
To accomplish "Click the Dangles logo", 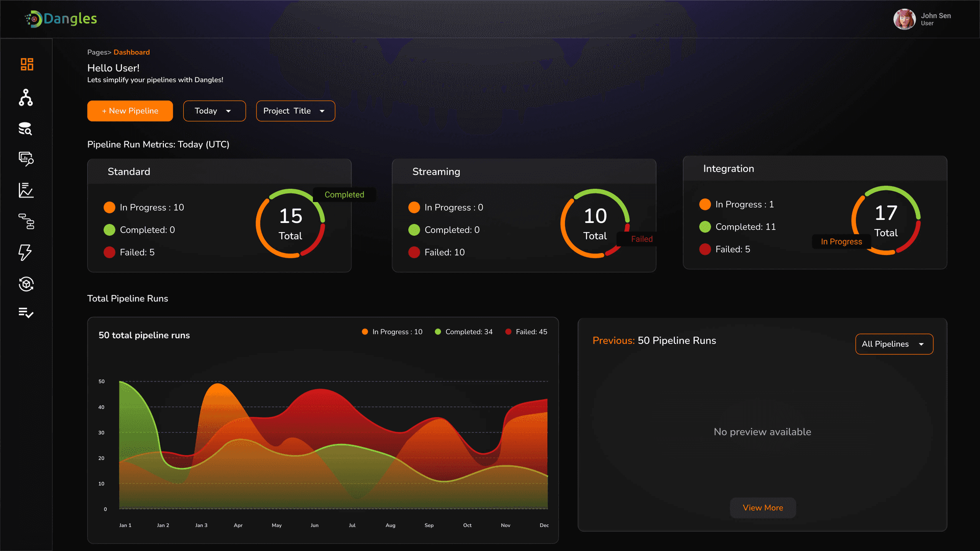I will point(61,19).
